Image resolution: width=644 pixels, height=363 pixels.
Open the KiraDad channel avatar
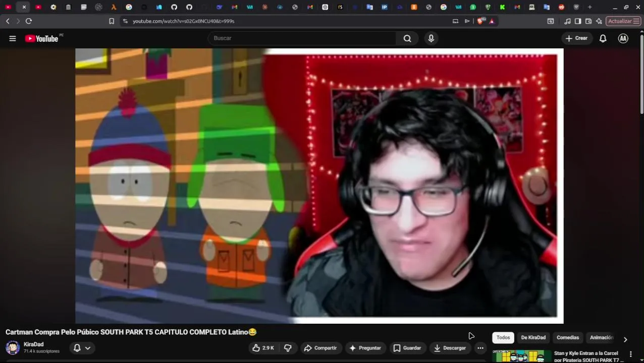13,348
